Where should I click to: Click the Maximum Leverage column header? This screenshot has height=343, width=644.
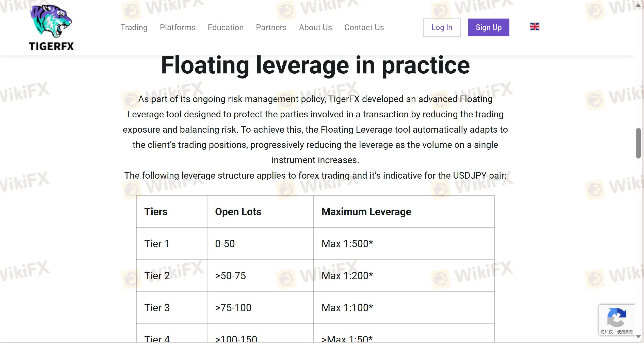pyautogui.click(x=366, y=212)
